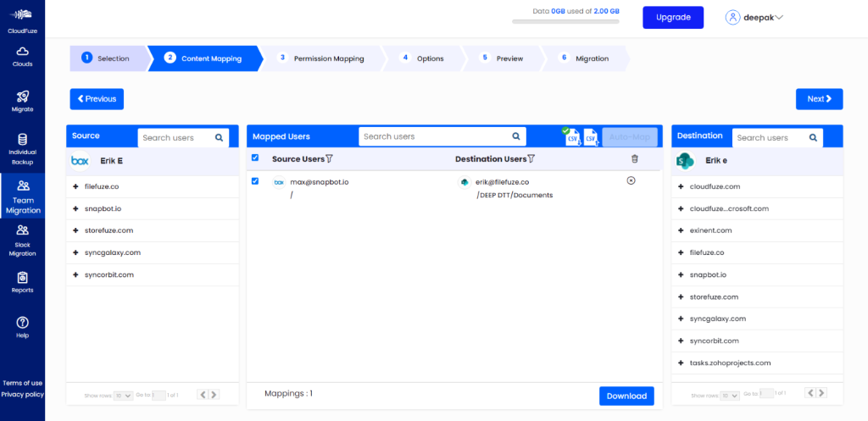Expand filefuze.co in Source list

pyautogui.click(x=75, y=186)
